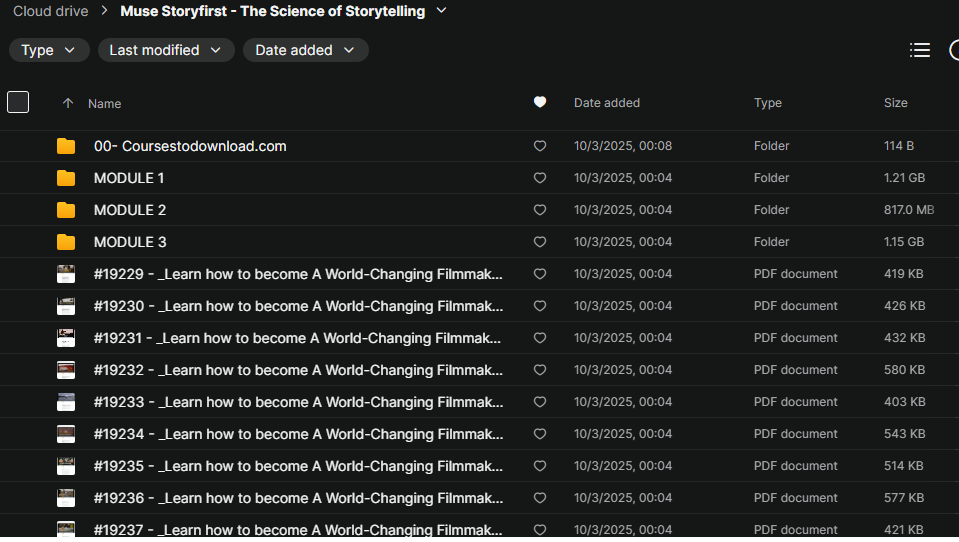Click the MODULE 3 folder icon

[66, 242]
